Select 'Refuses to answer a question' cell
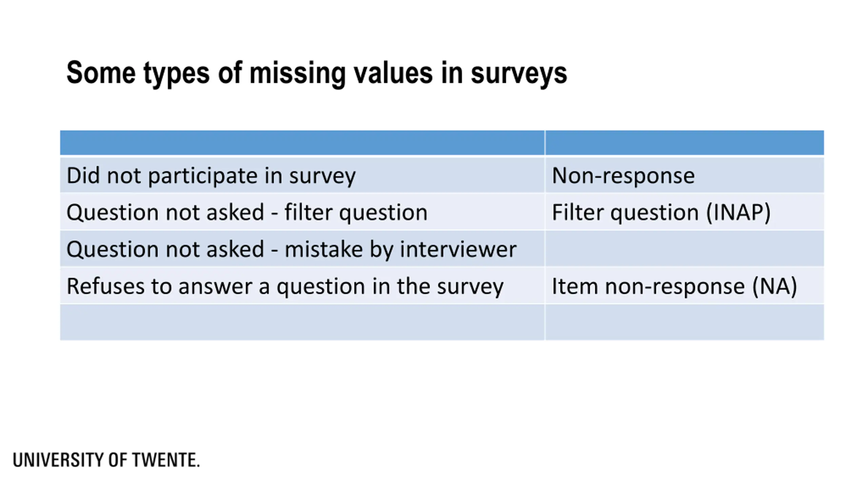Screen dimensions: 868x488 click(x=302, y=286)
